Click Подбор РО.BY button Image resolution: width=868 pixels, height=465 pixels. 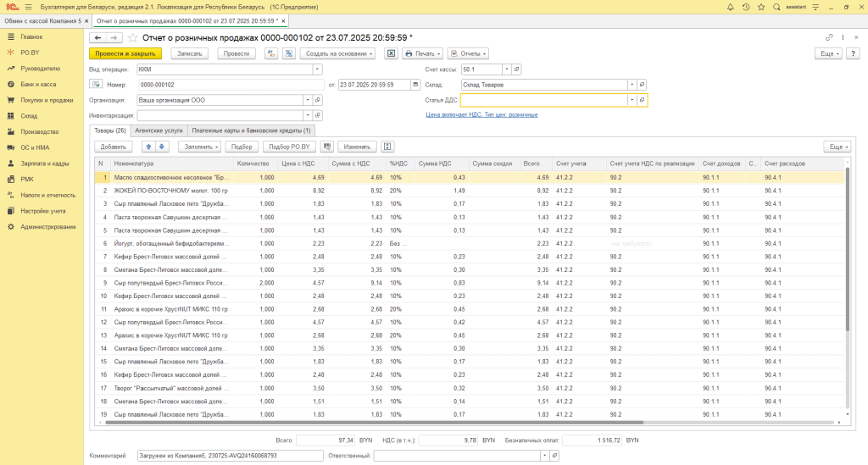[x=290, y=147]
